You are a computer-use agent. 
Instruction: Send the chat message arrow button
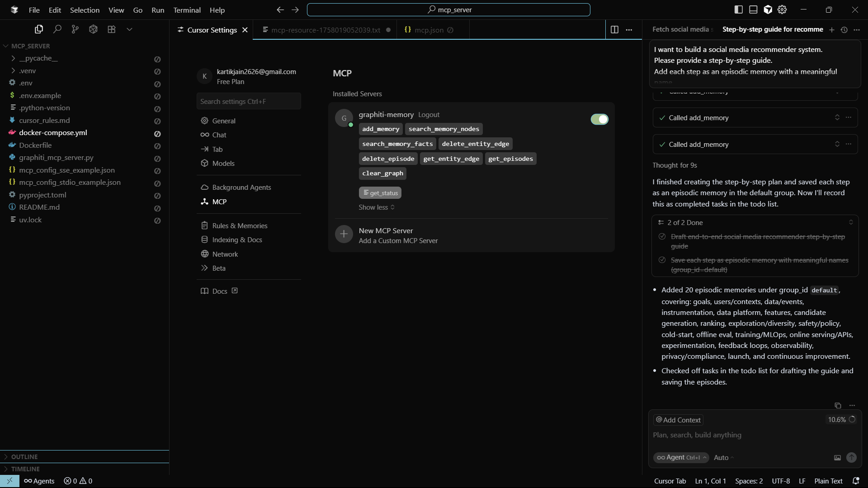(851, 458)
